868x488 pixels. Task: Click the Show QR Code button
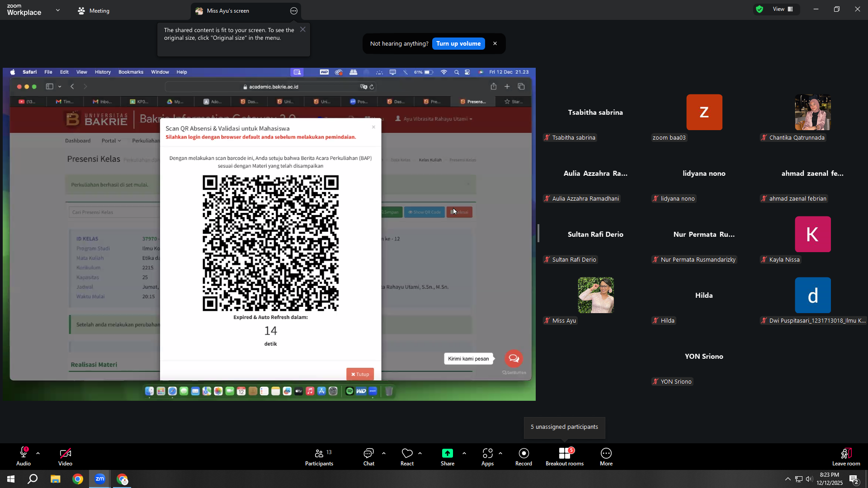(x=424, y=212)
